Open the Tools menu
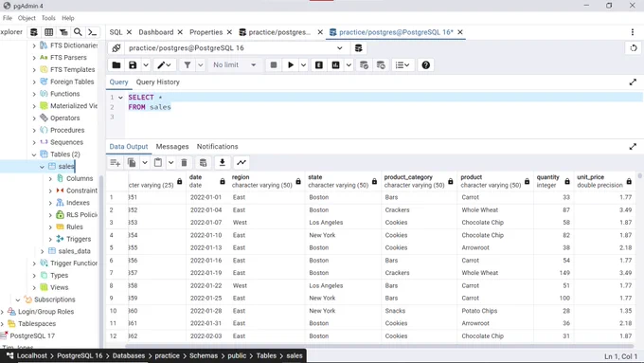This screenshot has width=644, height=363. (x=48, y=18)
